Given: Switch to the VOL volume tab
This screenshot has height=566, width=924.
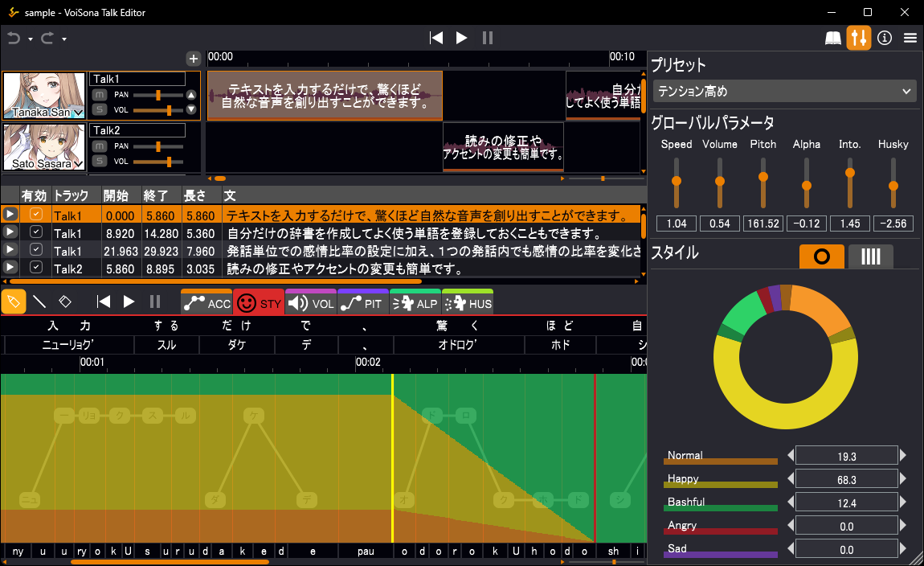Looking at the screenshot, I should click(x=310, y=304).
